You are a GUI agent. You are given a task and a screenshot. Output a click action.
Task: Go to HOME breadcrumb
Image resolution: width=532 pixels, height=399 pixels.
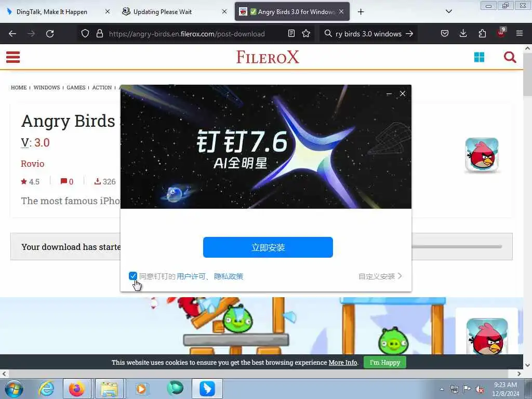click(x=19, y=87)
